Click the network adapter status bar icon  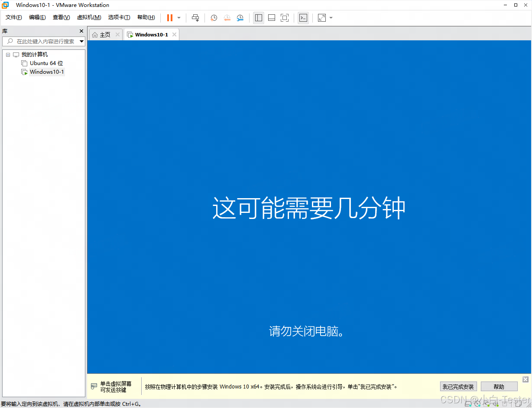[486, 404]
